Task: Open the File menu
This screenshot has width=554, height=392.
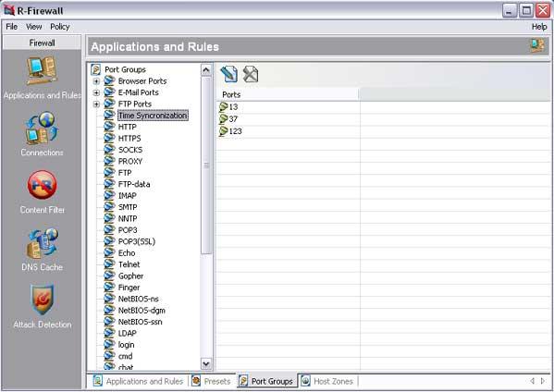Action: tap(12, 27)
